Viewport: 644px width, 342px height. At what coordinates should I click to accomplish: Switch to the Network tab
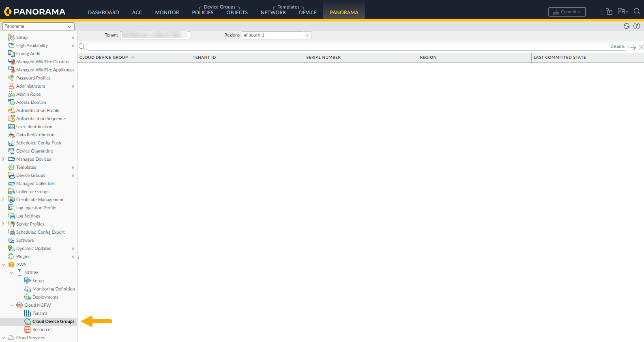point(273,13)
